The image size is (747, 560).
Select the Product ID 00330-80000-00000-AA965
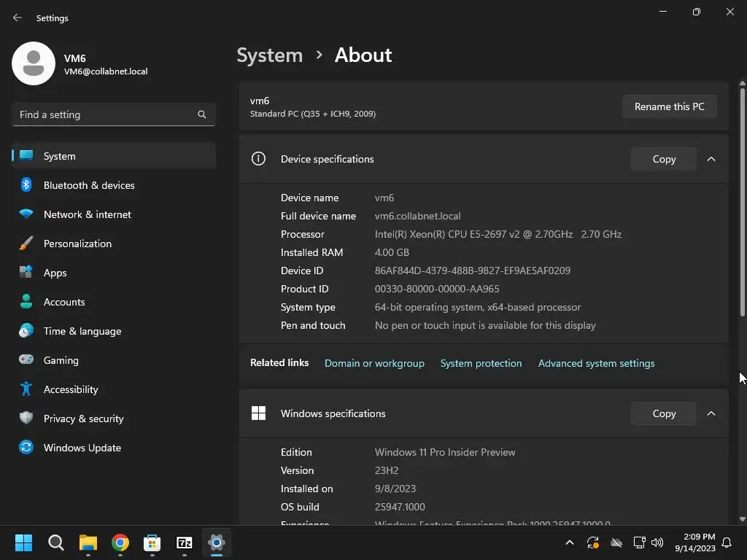point(437,289)
